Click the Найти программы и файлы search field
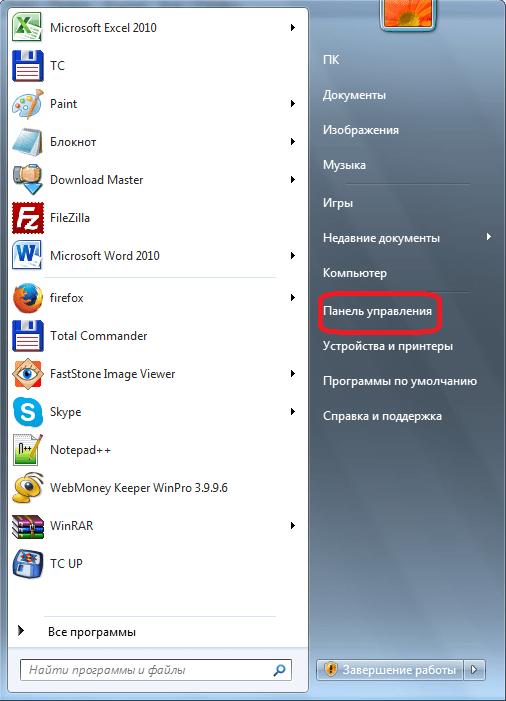 (x=156, y=670)
